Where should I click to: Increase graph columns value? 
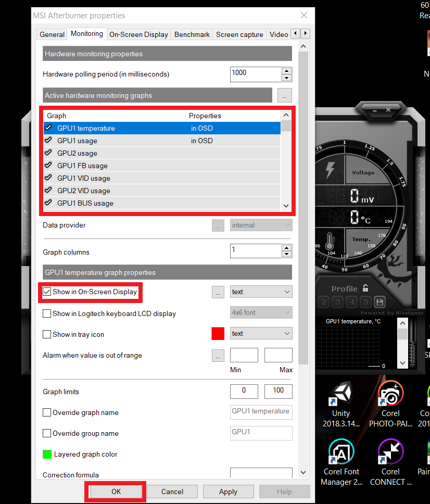(x=286, y=248)
